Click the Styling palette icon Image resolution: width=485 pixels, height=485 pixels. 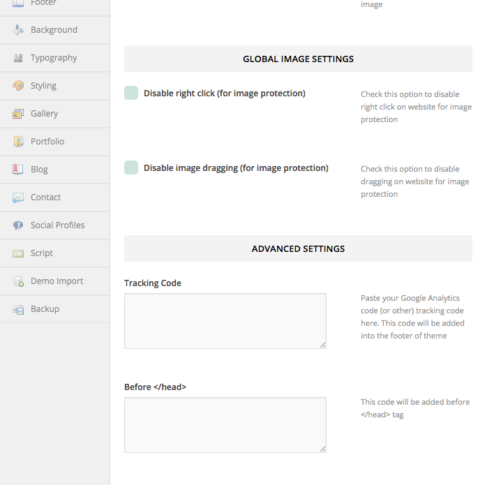(x=18, y=86)
